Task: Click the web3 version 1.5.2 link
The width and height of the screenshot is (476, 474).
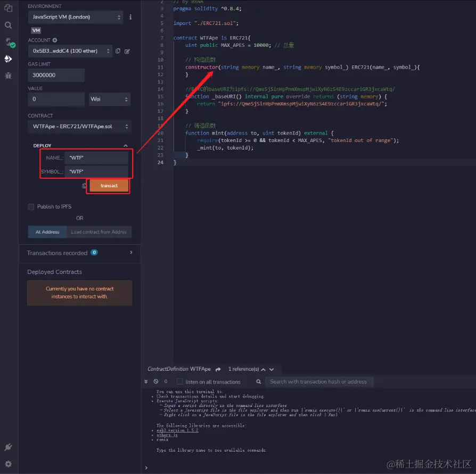Action: [177, 430]
